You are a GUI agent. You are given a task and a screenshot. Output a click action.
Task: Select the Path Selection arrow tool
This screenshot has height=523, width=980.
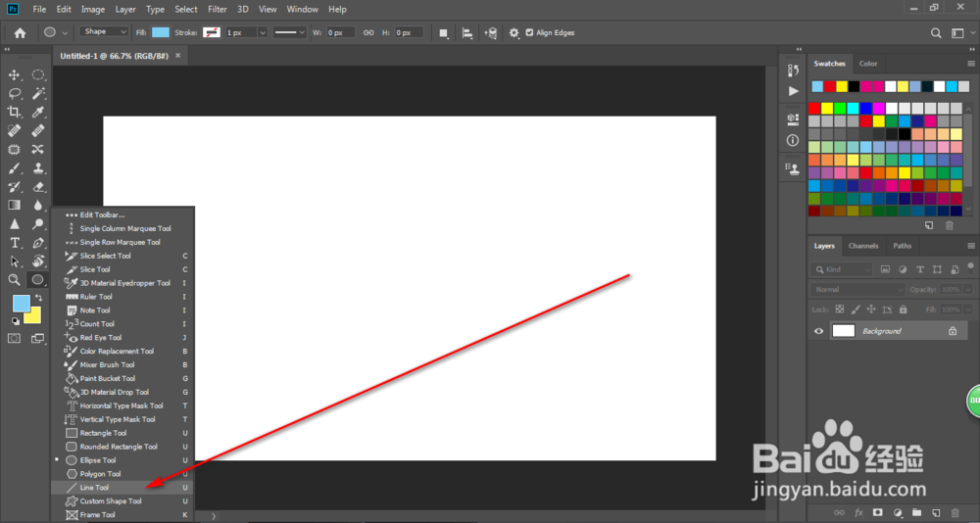click(14, 261)
